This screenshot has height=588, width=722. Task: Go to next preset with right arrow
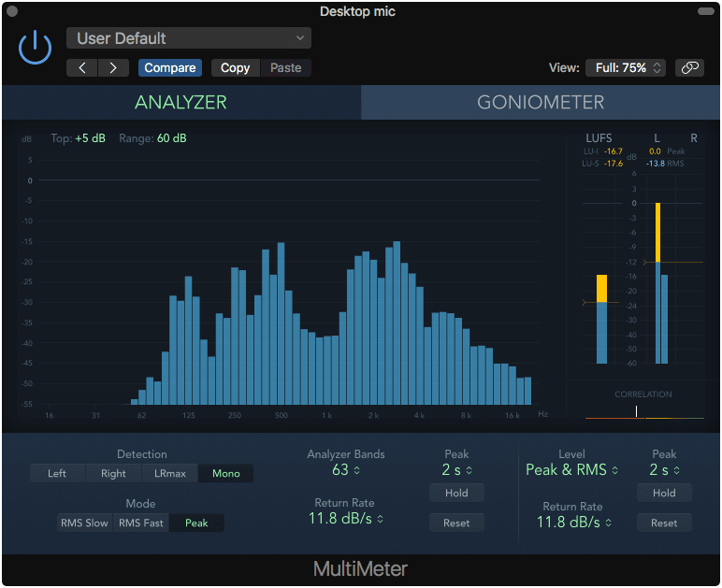114,67
